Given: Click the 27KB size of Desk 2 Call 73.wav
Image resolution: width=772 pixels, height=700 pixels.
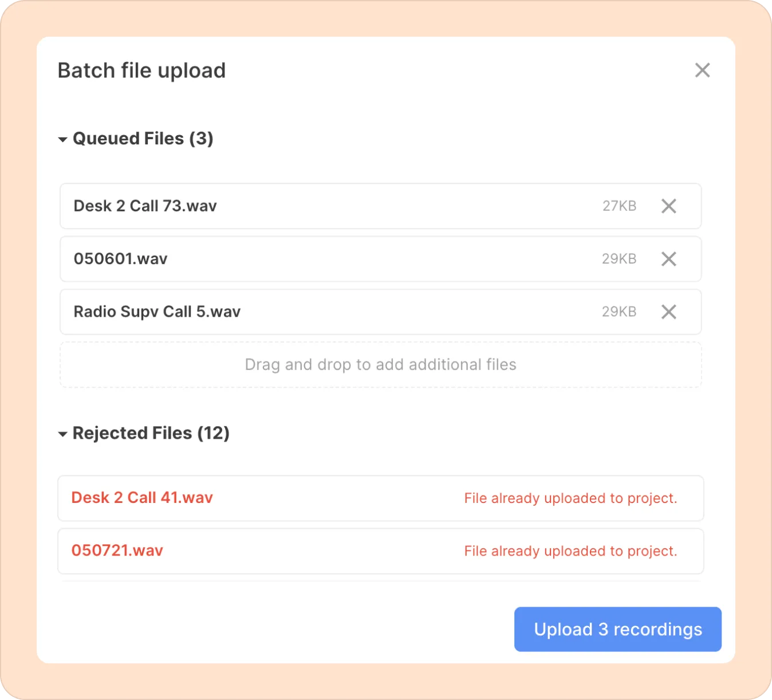Looking at the screenshot, I should click(x=619, y=206).
